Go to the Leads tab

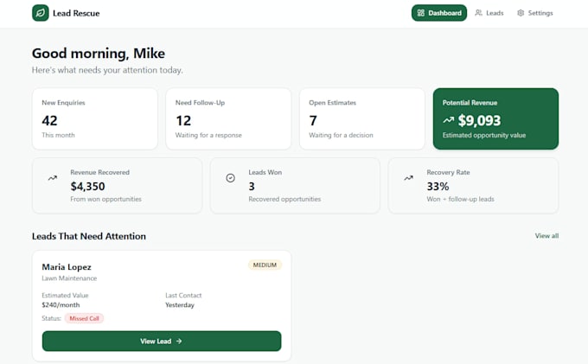(489, 13)
